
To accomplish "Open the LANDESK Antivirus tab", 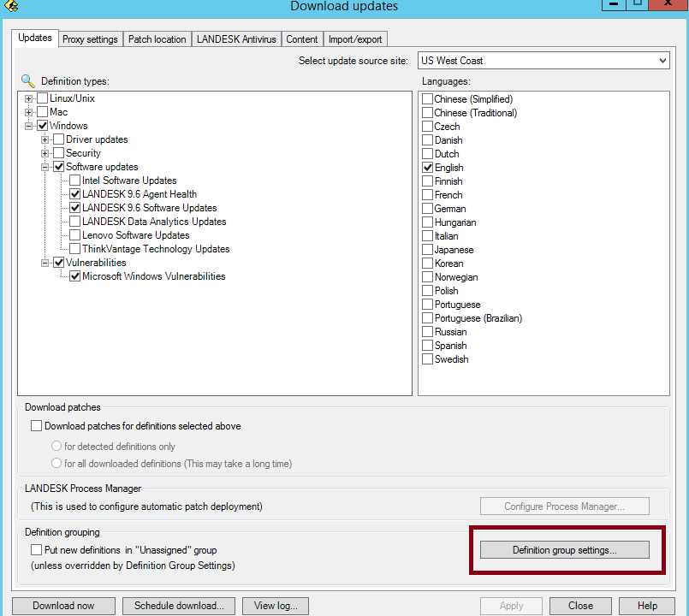I will [236, 38].
